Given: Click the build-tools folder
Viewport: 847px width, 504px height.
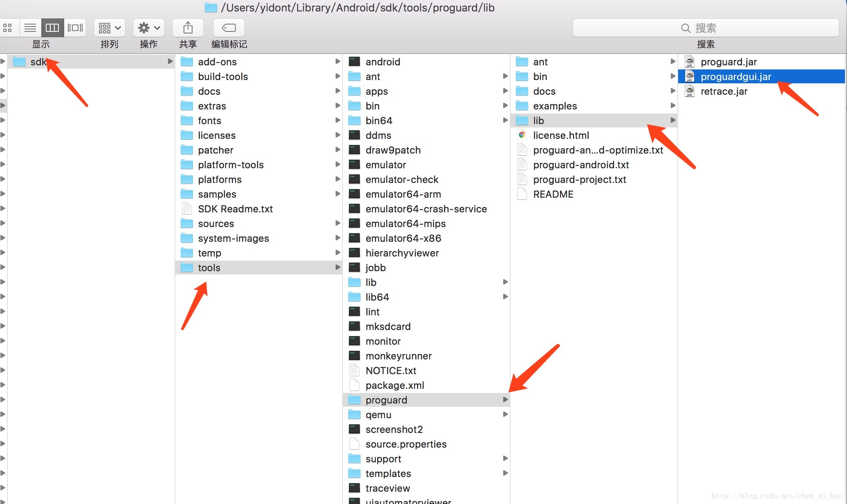Looking at the screenshot, I should [x=222, y=76].
